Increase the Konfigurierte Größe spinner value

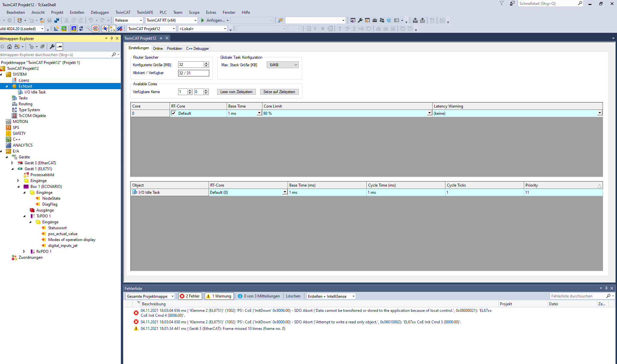[206, 63]
